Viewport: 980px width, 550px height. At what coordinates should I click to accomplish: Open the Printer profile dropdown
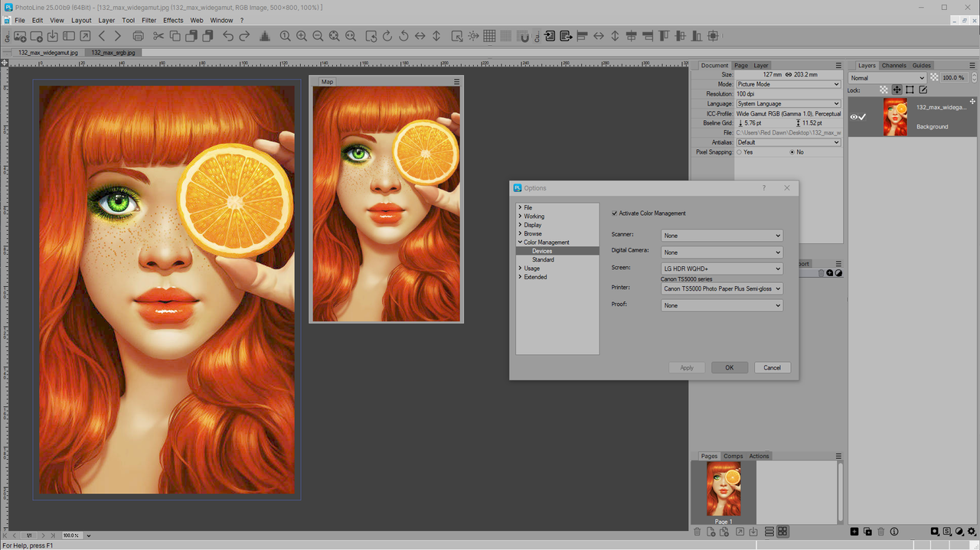(722, 289)
